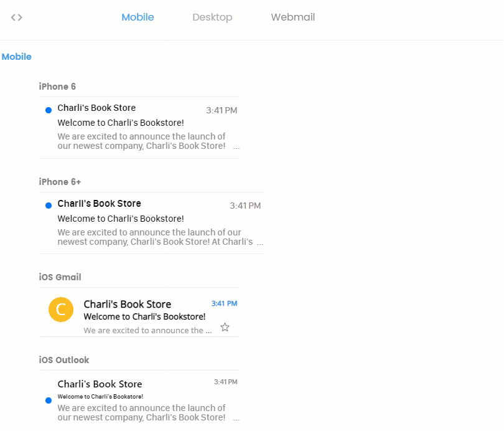Image resolution: width=504 pixels, height=431 pixels.
Task: Click the blue Mobile section heading
Action: (x=16, y=57)
